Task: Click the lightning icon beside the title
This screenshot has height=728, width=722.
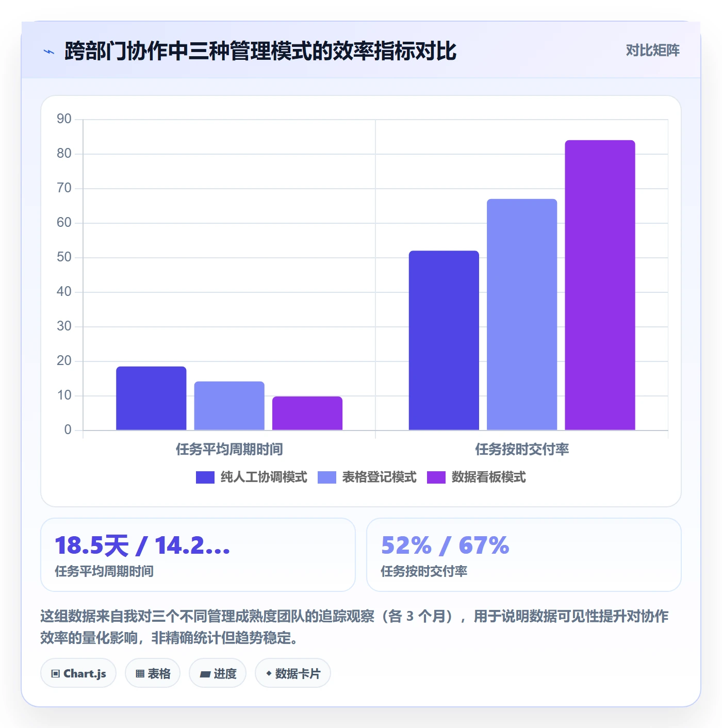Action: point(49,52)
